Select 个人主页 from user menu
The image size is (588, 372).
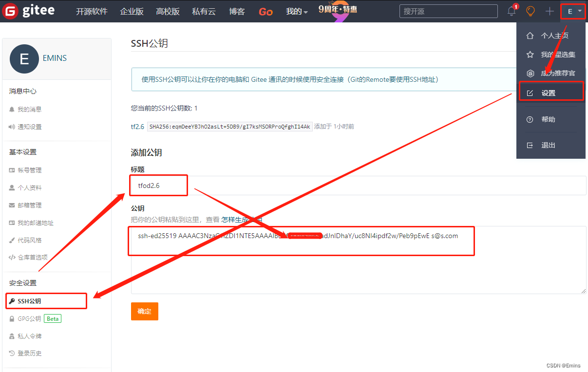coord(551,36)
